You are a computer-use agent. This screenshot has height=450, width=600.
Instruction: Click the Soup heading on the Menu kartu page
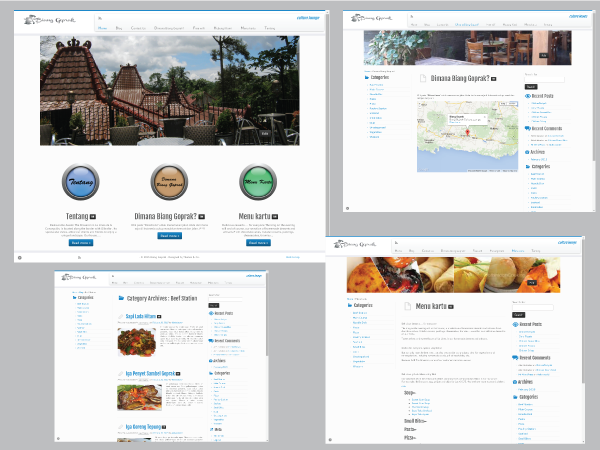click(x=410, y=393)
